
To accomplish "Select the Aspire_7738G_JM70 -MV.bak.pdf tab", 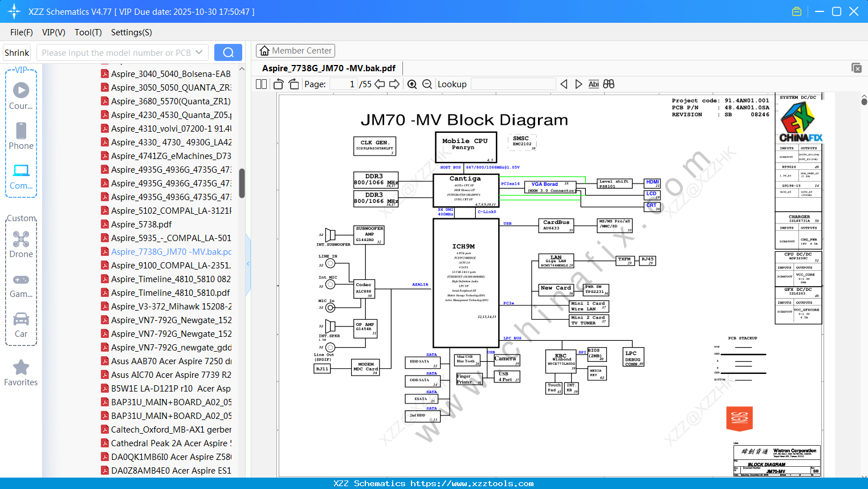I will tap(329, 68).
